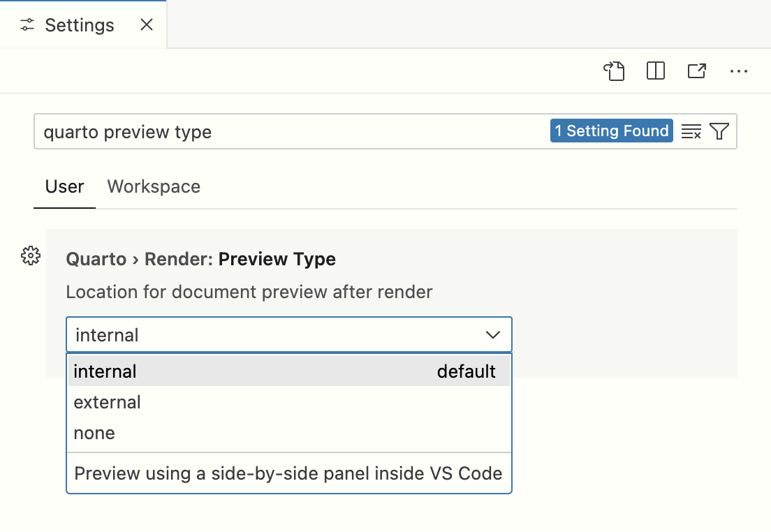
Task: Switch to the Workspace settings tab
Action: pos(153,186)
